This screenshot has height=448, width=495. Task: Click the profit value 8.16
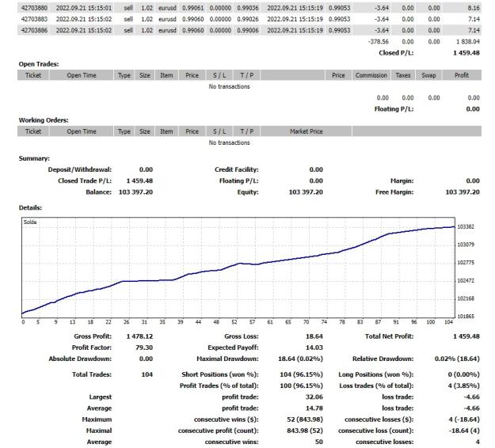point(474,8)
